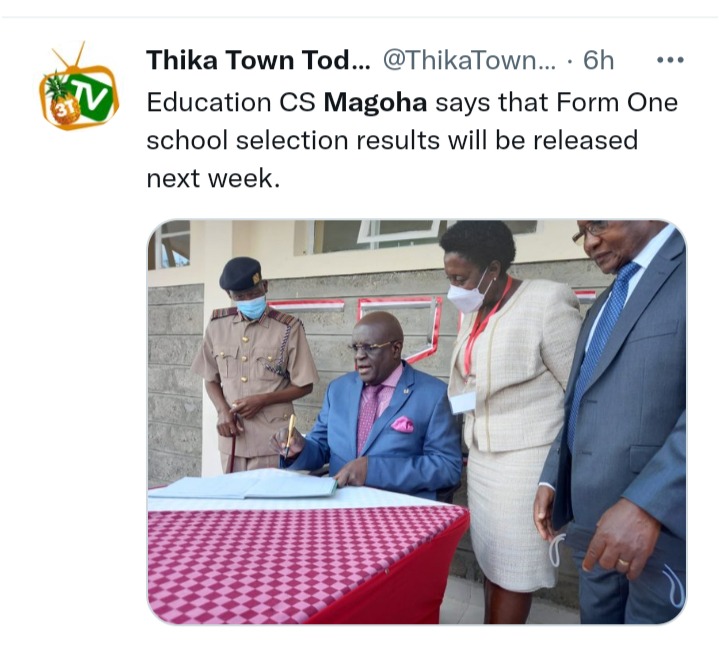Open the tweet via the 6h timestamp
This screenshot has width=719, height=651.
coord(598,60)
